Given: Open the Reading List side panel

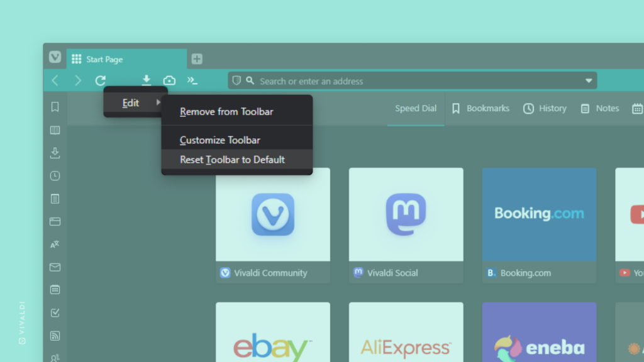Looking at the screenshot, I should [x=55, y=130].
